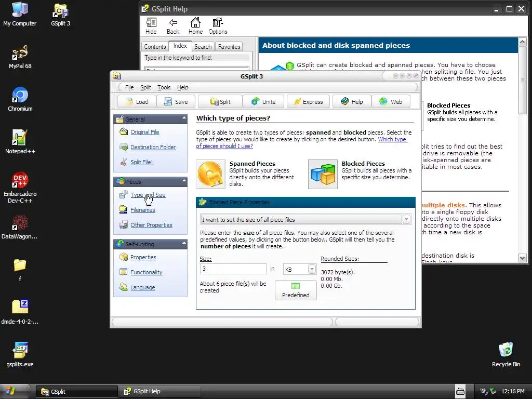The image size is (532, 399).
Task: Select Embarcadero Dev-C++ desktop icon
Action: [x=20, y=188]
